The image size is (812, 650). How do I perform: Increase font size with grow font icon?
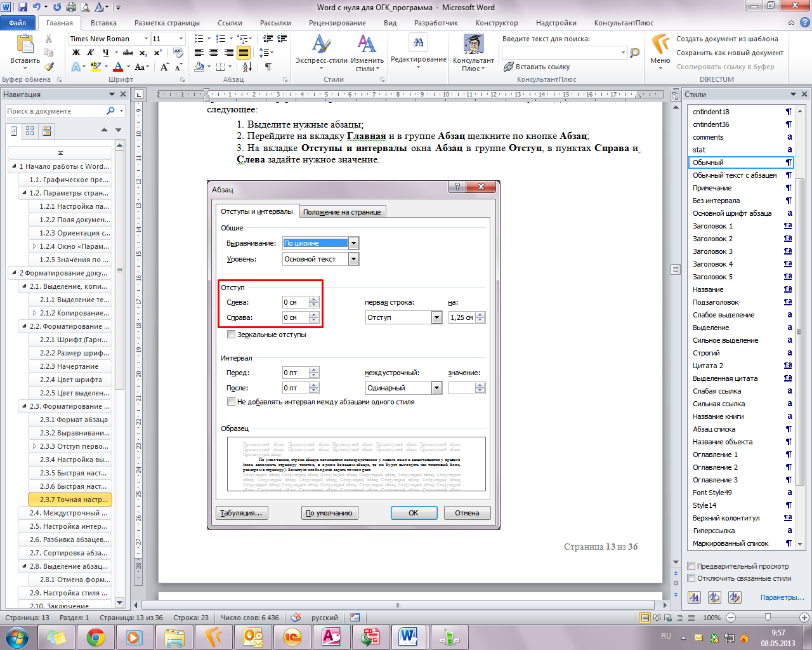(x=165, y=67)
